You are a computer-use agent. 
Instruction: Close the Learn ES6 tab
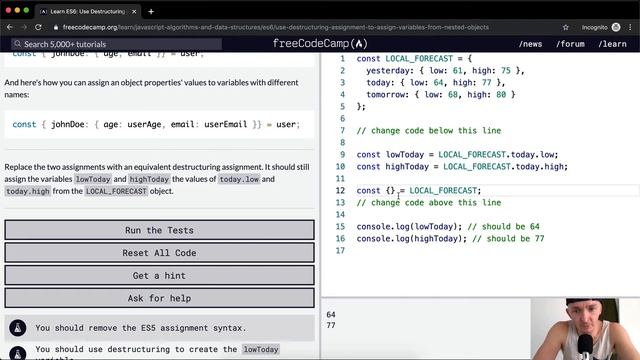(x=134, y=11)
